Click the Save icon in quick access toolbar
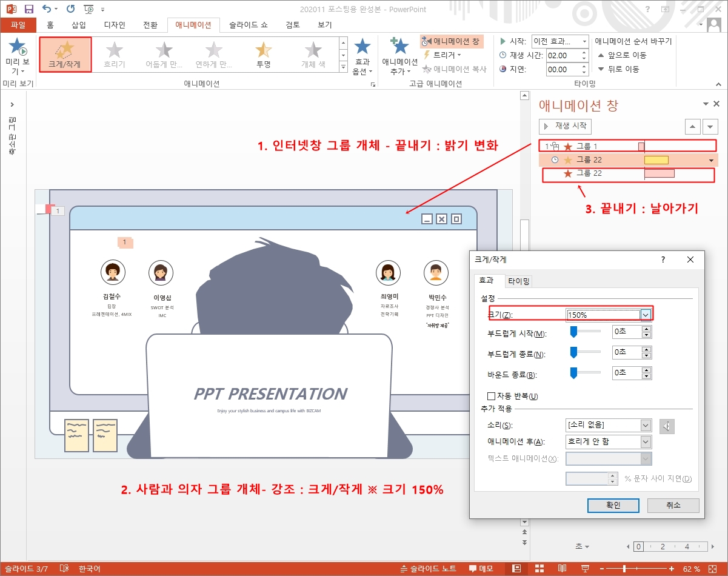 pos(28,9)
